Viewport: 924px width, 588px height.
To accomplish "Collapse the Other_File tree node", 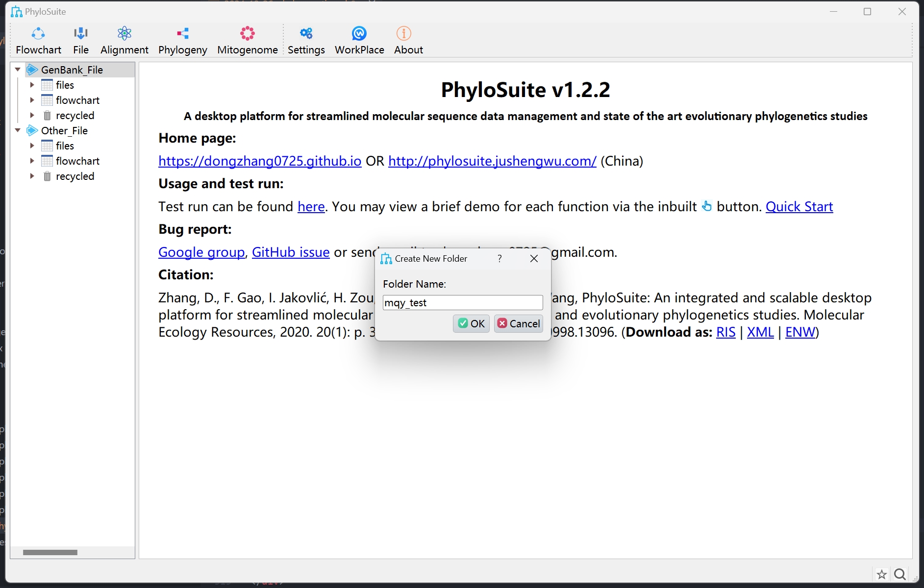I will [x=18, y=130].
